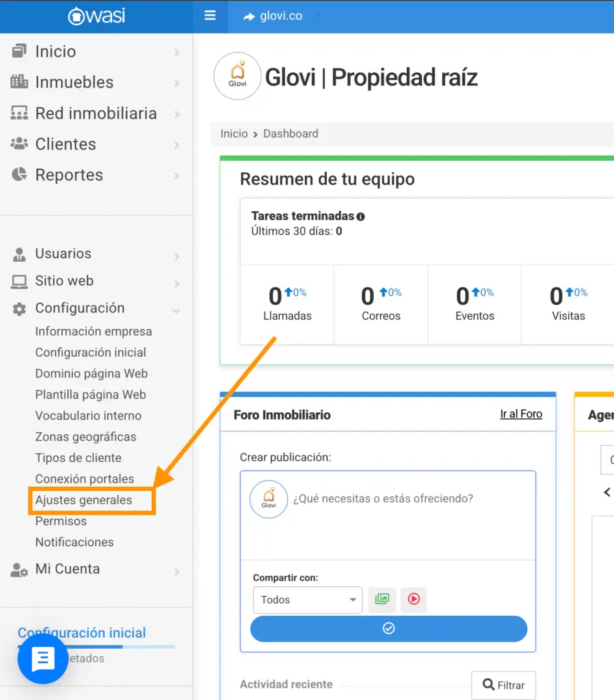
Task: Toggle the hamburger sidebar menu icon
Action: click(x=210, y=16)
